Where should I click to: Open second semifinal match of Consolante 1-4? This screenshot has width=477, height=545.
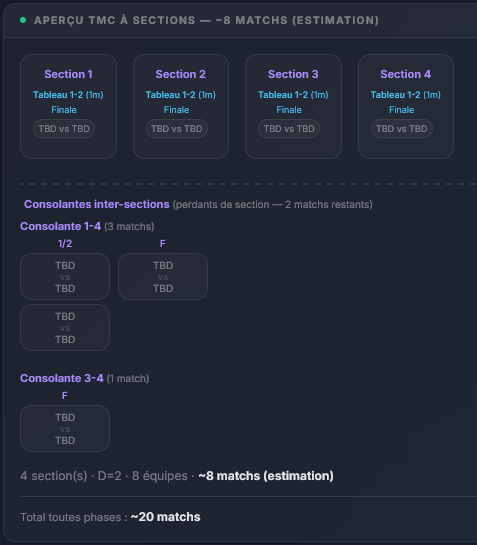(65, 327)
